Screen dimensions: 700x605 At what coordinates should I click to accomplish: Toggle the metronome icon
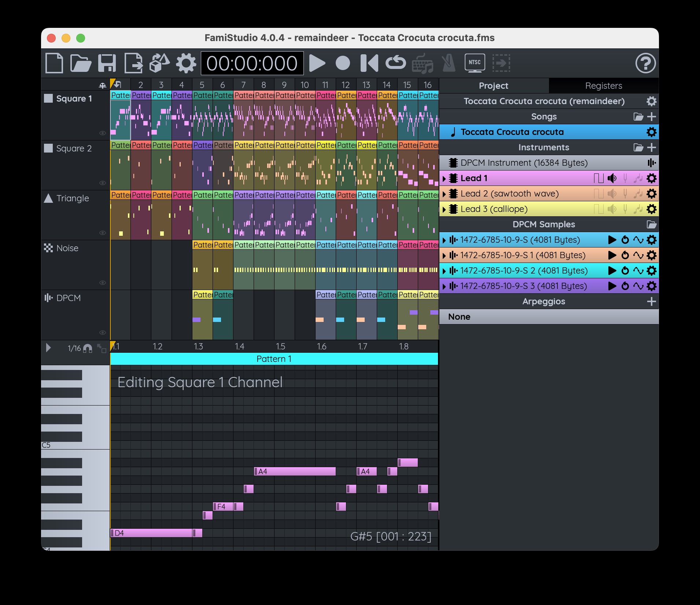pyautogui.click(x=449, y=63)
